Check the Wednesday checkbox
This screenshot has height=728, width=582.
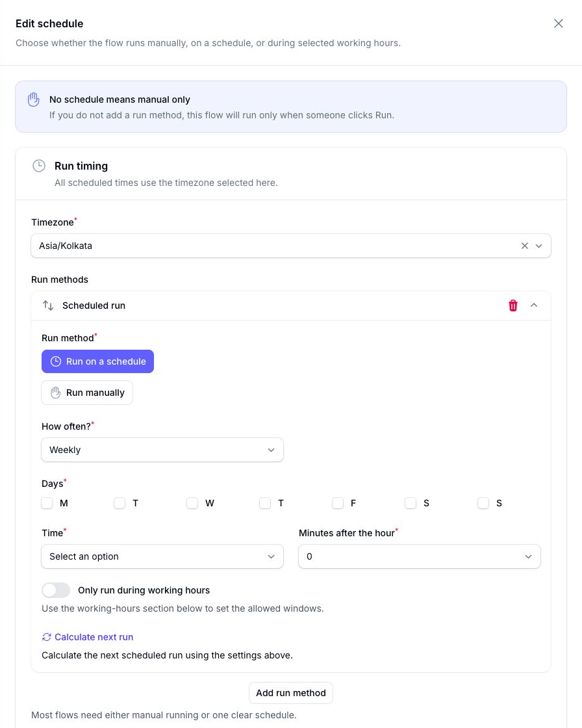point(192,503)
